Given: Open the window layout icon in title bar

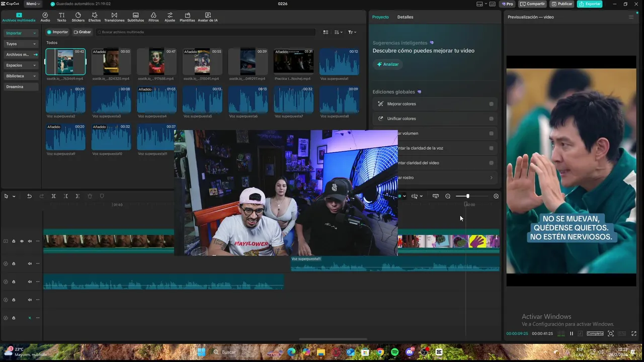Looking at the screenshot, I should click(x=480, y=4).
